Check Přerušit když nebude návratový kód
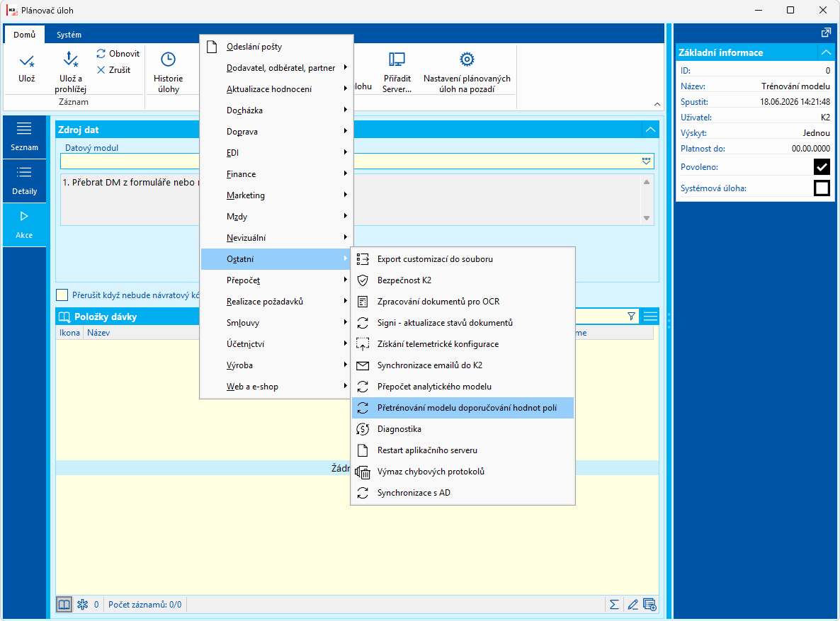840x621 pixels. [62, 295]
